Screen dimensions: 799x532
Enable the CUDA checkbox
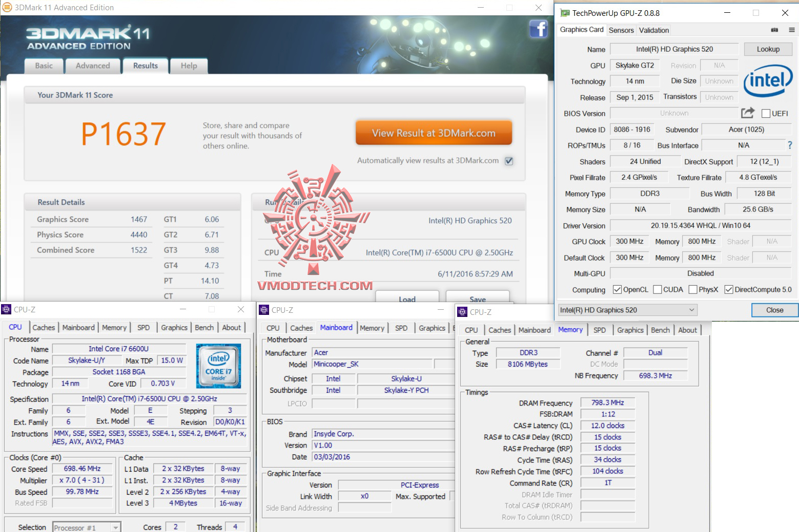click(x=658, y=290)
